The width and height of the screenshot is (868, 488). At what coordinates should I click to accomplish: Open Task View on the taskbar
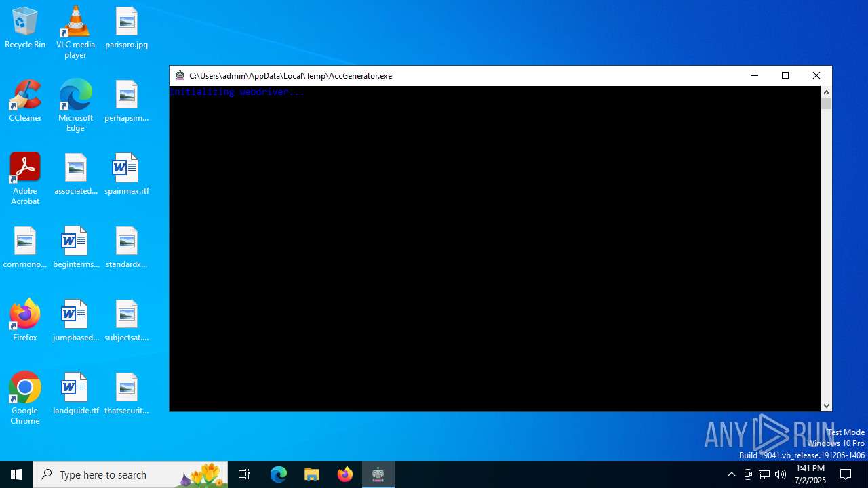click(x=244, y=474)
